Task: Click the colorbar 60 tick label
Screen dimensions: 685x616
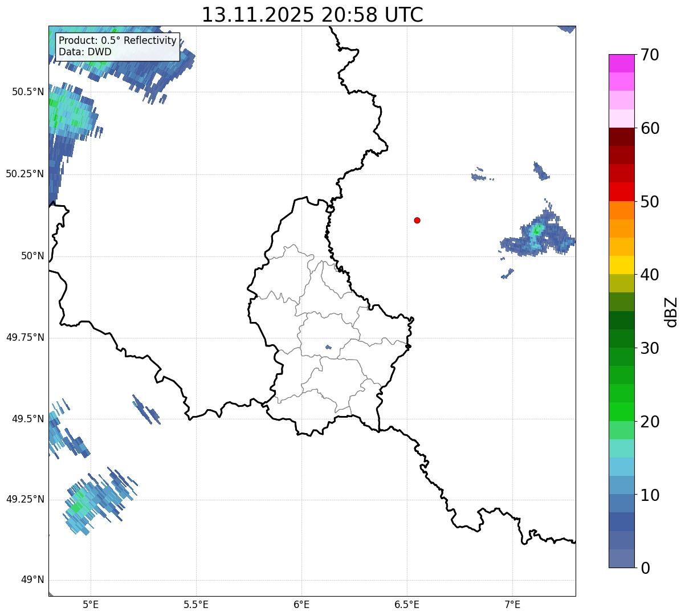Action: [650, 128]
